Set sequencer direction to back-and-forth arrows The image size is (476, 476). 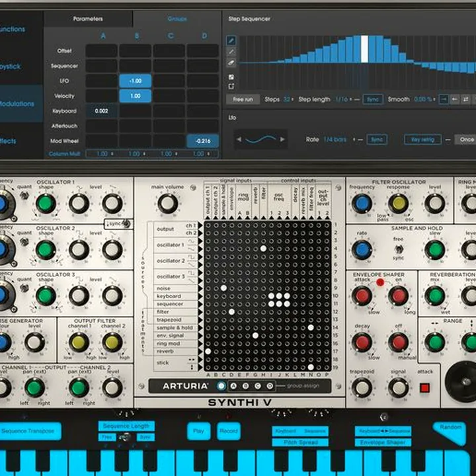click(x=465, y=99)
